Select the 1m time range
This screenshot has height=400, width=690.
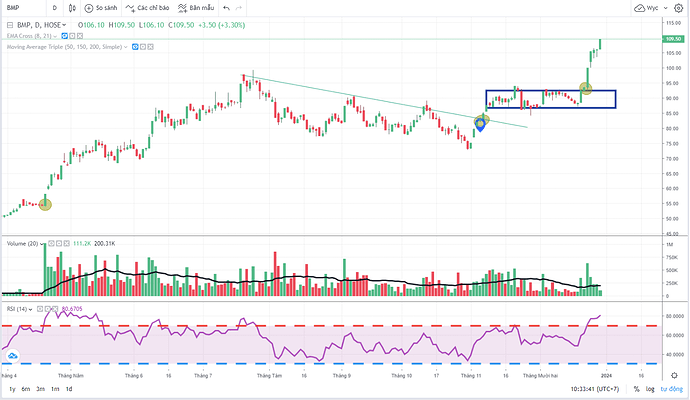click(x=55, y=389)
